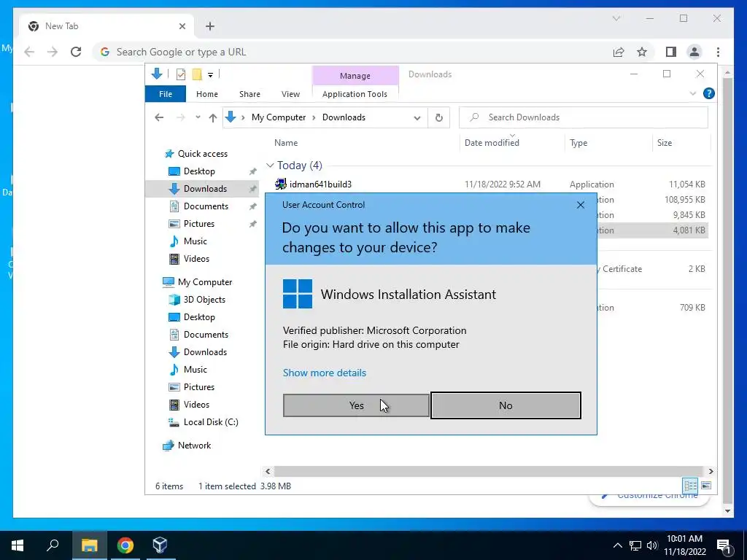Open VirtualBox from taskbar

click(160, 545)
